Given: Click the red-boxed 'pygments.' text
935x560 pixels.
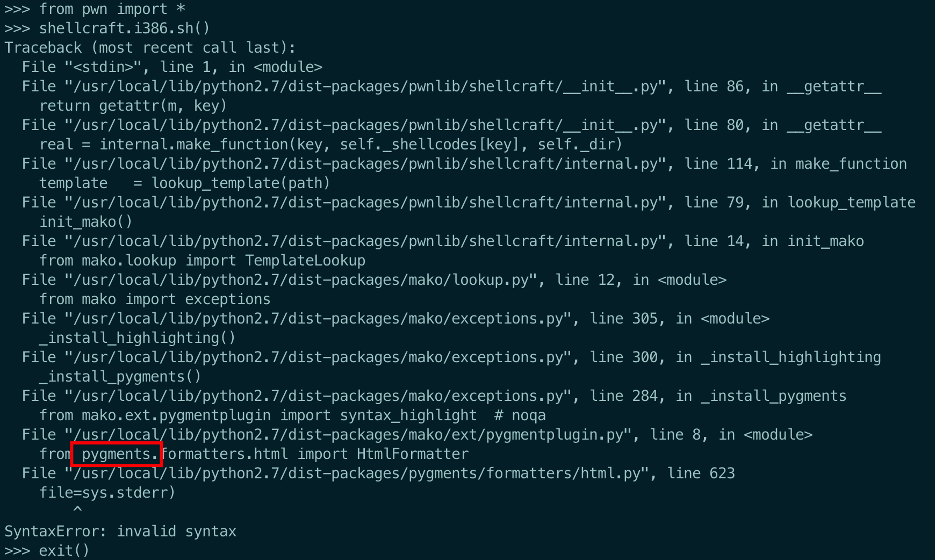Looking at the screenshot, I should (x=117, y=455).
